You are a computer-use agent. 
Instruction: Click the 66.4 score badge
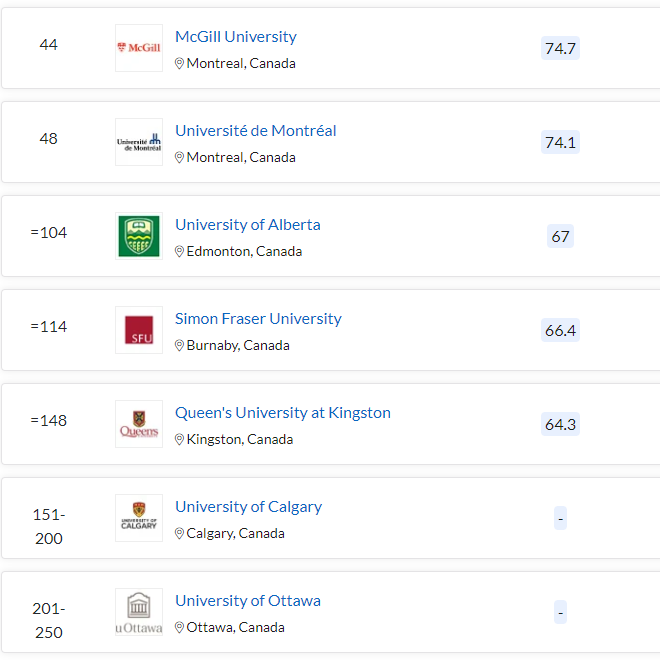[x=560, y=330]
